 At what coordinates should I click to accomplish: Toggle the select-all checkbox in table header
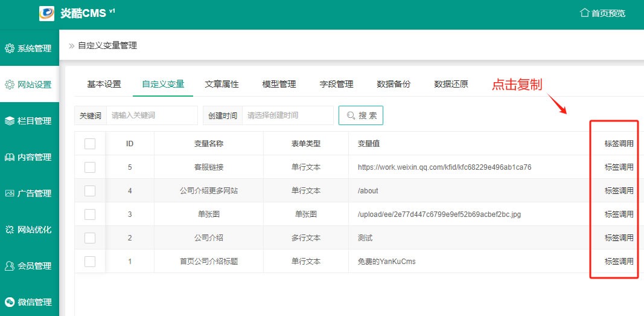(90, 144)
